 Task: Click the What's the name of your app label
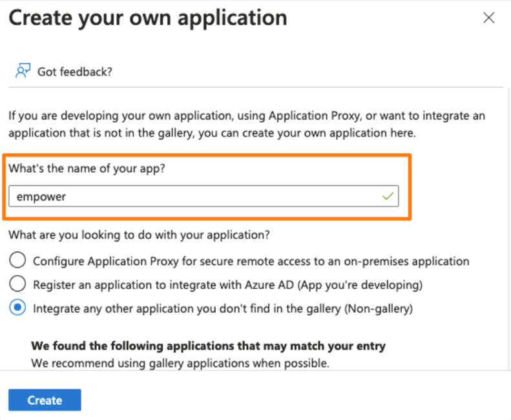tap(87, 169)
